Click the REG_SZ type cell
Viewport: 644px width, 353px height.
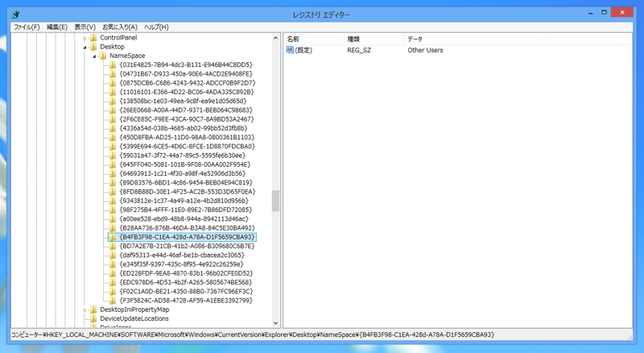click(359, 50)
